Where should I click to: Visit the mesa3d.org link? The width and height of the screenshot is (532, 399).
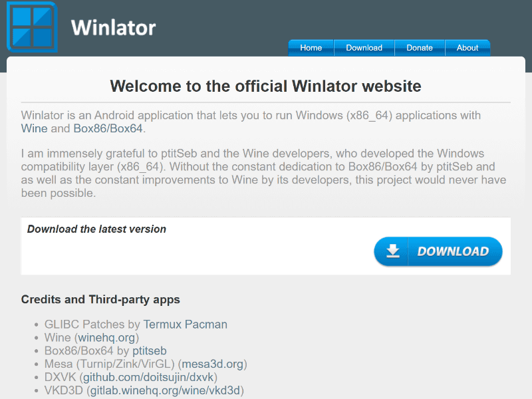(x=212, y=364)
